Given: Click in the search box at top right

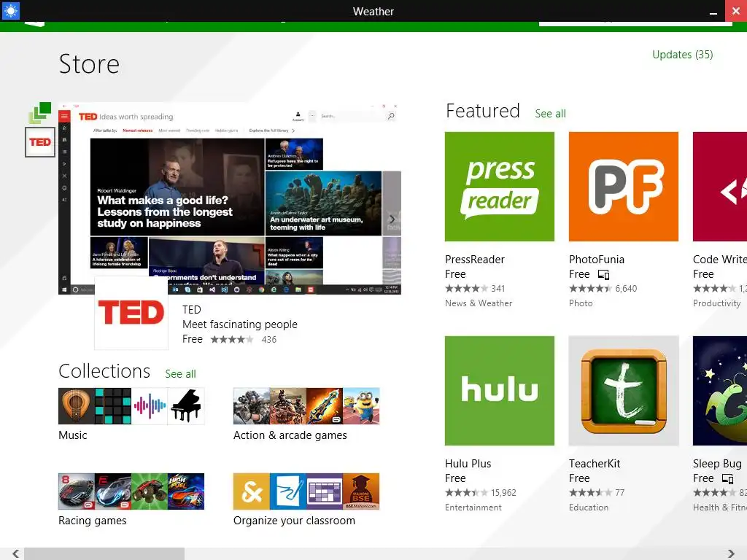Looking at the screenshot, I should [635, 23].
